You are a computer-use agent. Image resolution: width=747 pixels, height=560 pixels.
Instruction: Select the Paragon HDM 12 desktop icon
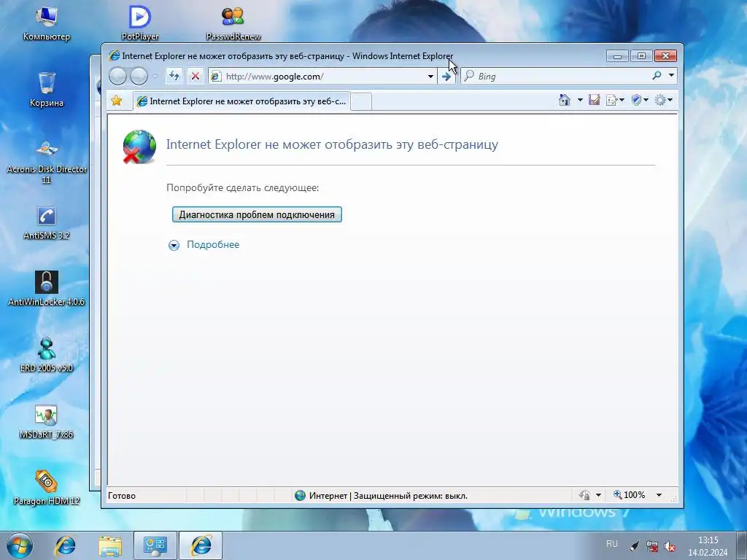46,488
